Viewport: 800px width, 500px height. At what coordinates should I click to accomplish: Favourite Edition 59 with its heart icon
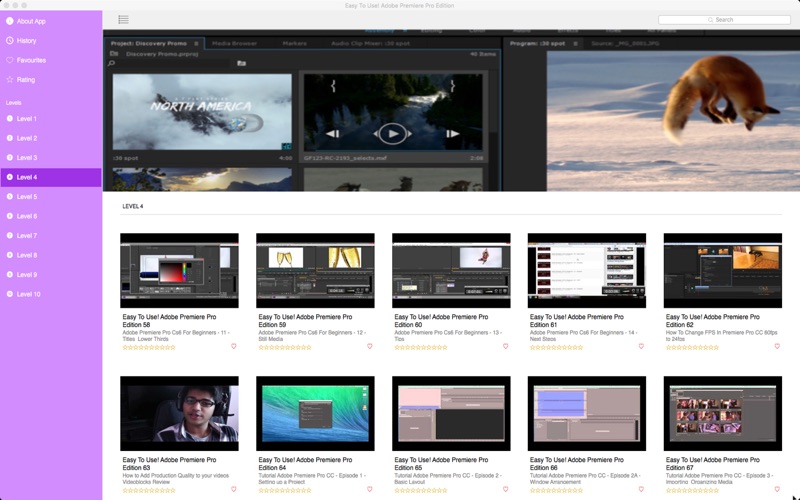pos(370,346)
